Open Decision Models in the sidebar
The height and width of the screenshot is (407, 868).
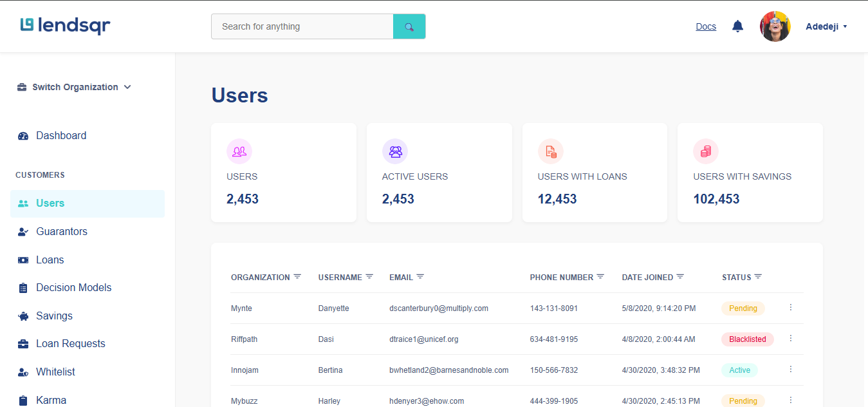pos(74,288)
